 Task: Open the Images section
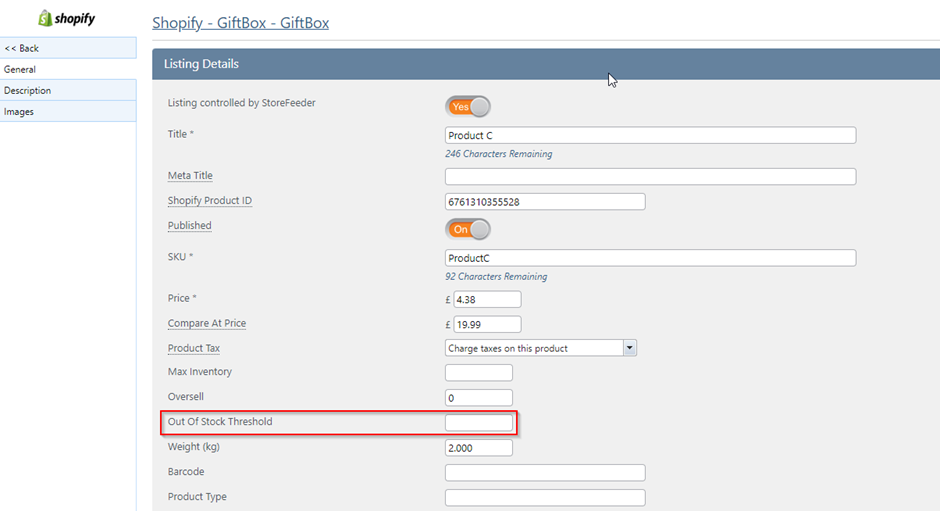coord(68,112)
